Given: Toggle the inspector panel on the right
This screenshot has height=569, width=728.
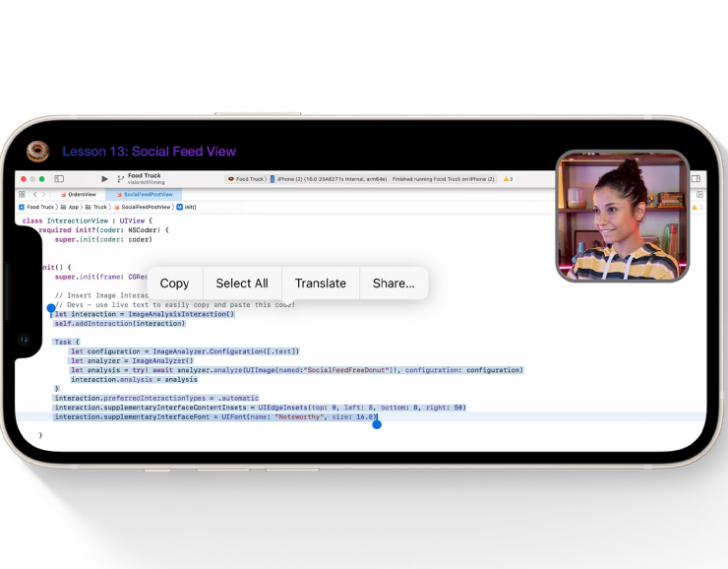Looking at the screenshot, I should pyautogui.click(x=696, y=179).
